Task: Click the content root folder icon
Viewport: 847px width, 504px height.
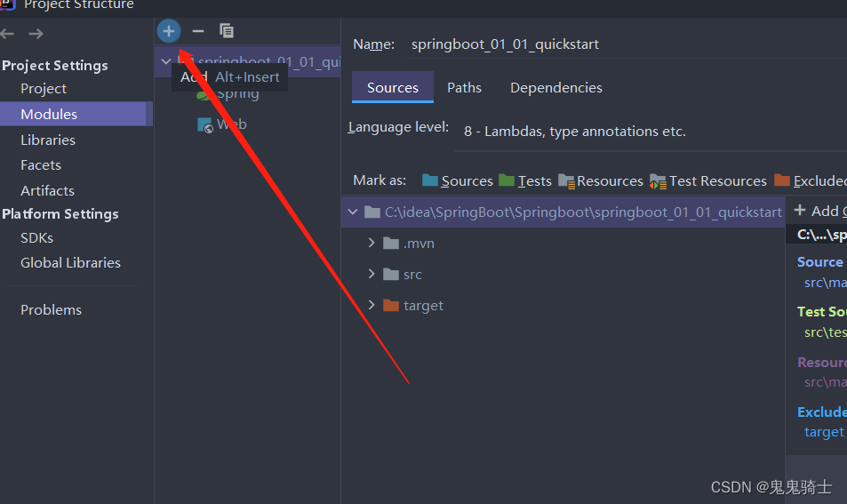Action: (x=372, y=212)
